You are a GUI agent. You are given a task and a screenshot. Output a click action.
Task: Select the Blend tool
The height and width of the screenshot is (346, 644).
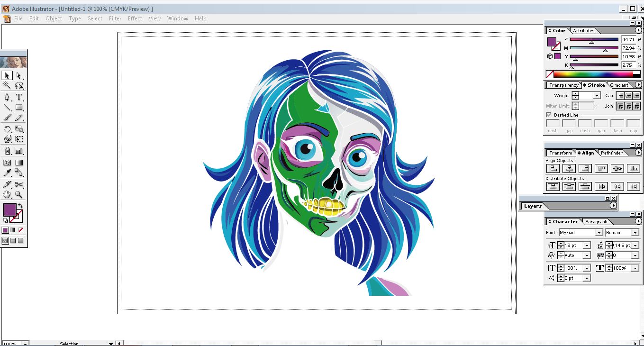(x=19, y=173)
